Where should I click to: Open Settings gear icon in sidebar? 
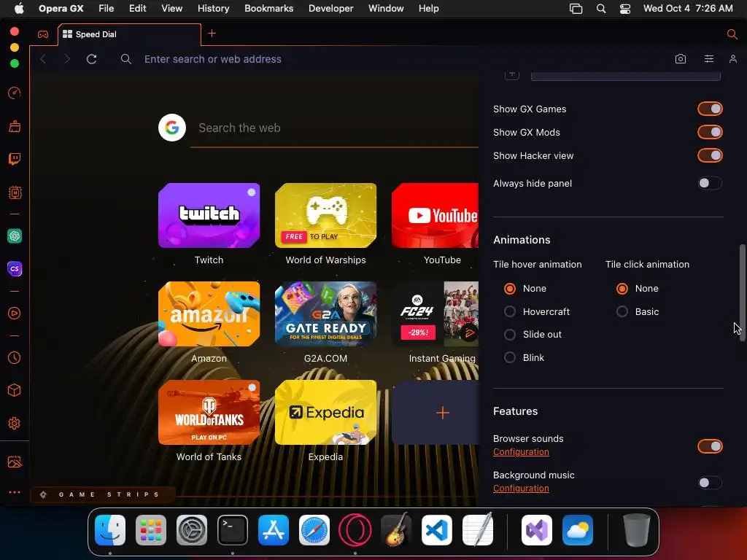click(x=15, y=424)
